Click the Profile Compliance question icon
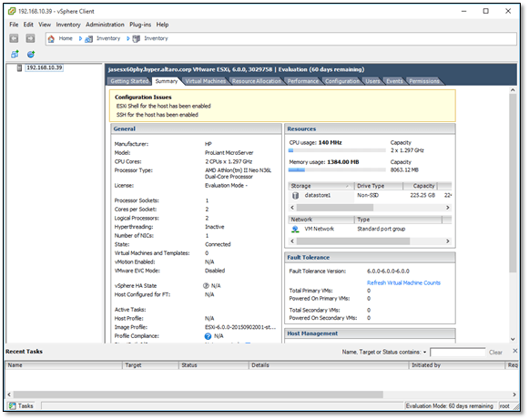 pos(208,336)
